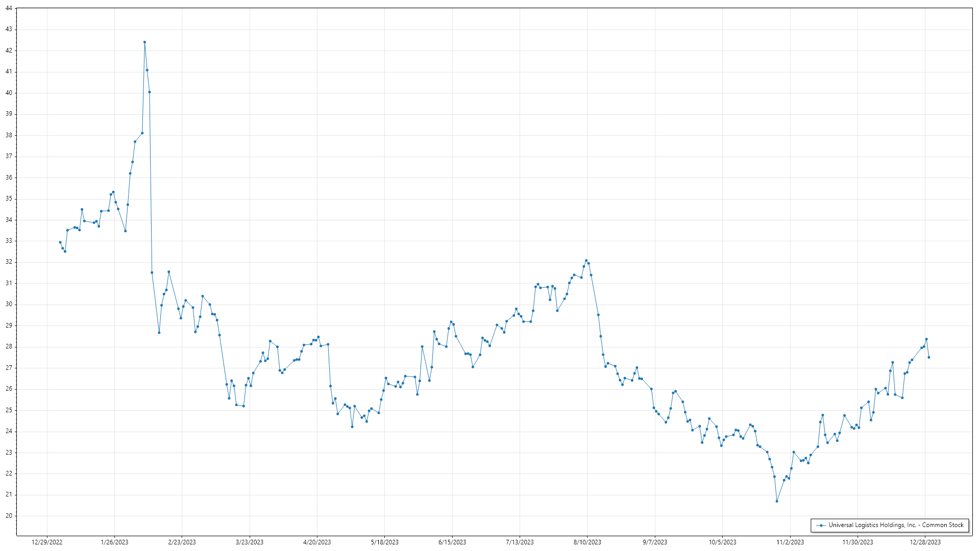Click the lowest data point below 21
This screenshot has height=551, width=980.
777,502
